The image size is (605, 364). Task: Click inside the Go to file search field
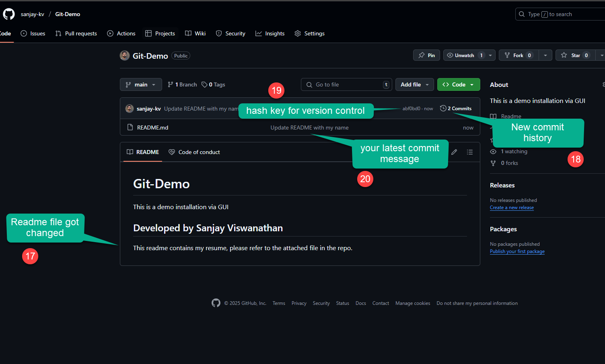tap(346, 84)
